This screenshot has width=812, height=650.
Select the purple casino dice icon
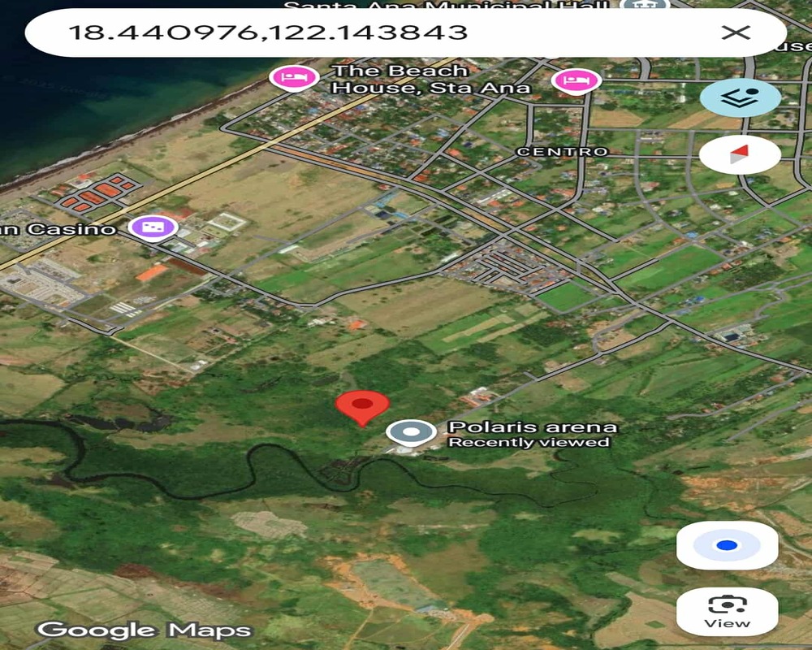[x=152, y=228]
